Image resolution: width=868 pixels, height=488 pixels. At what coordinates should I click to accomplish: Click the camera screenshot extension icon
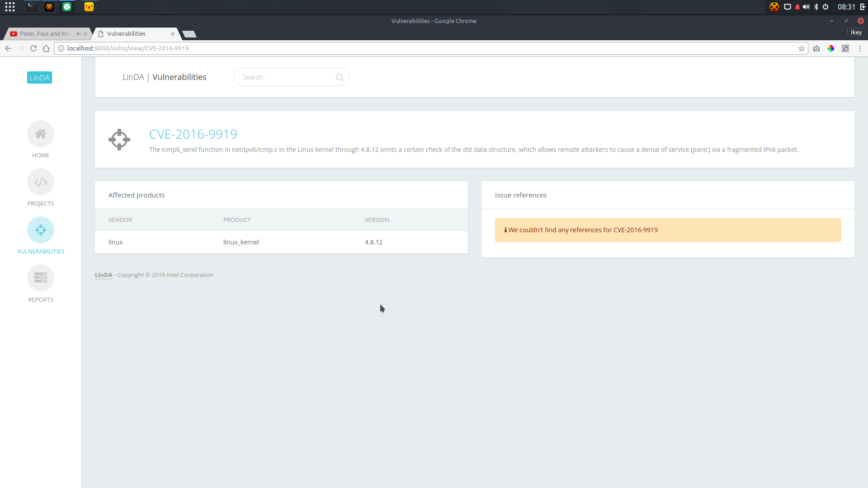(816, 48)
